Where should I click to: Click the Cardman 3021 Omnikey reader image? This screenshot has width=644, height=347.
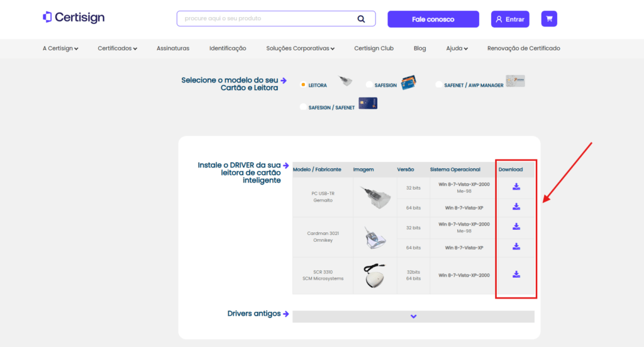click(375, 237)
